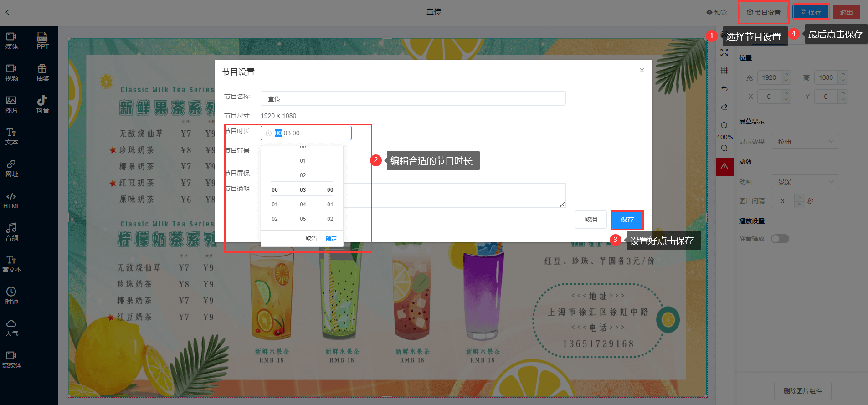The width and height of the screenshot is (868, 405).
Task: Add a 流媒体 streaming component
Action: 11,360
